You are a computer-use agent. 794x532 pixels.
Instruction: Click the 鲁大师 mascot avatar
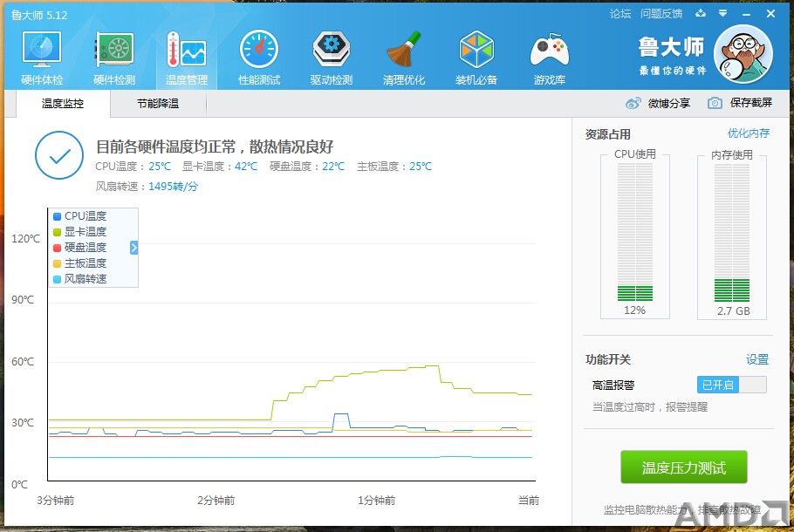[x=743, y=54]
